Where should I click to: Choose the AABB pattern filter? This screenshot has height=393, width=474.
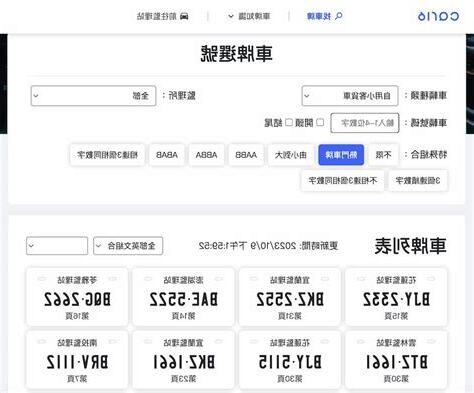click(246, 155)
